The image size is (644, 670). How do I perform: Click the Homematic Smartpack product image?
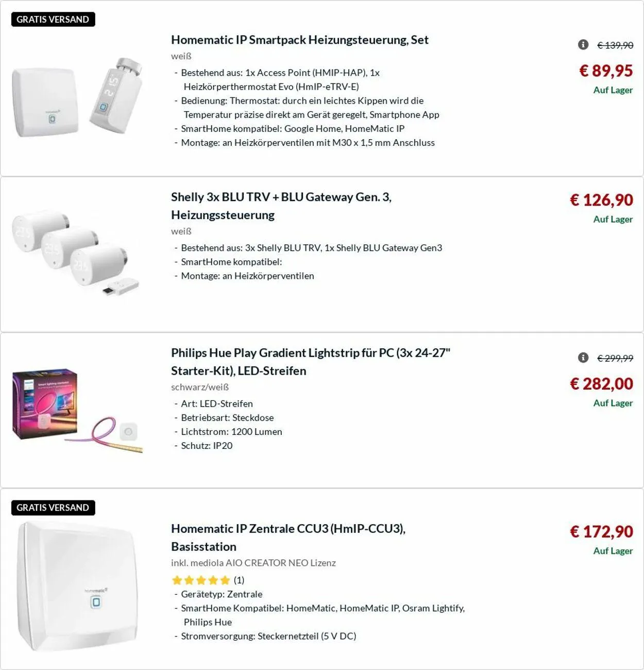(x=77, y=96)
